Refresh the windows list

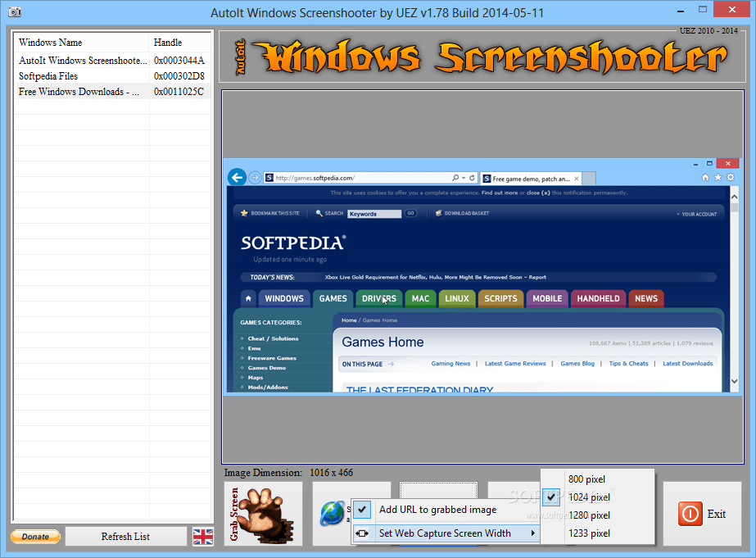(126, 537)
